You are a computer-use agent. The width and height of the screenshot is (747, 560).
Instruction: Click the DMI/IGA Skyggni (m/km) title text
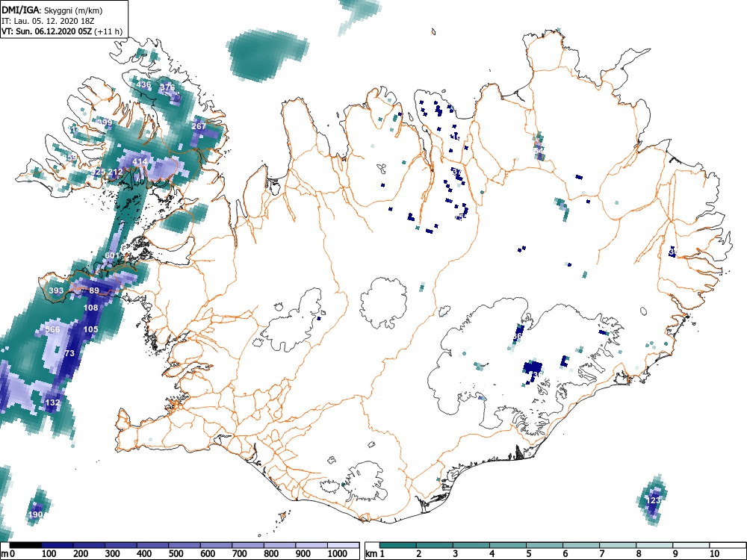tap(52, 10)
